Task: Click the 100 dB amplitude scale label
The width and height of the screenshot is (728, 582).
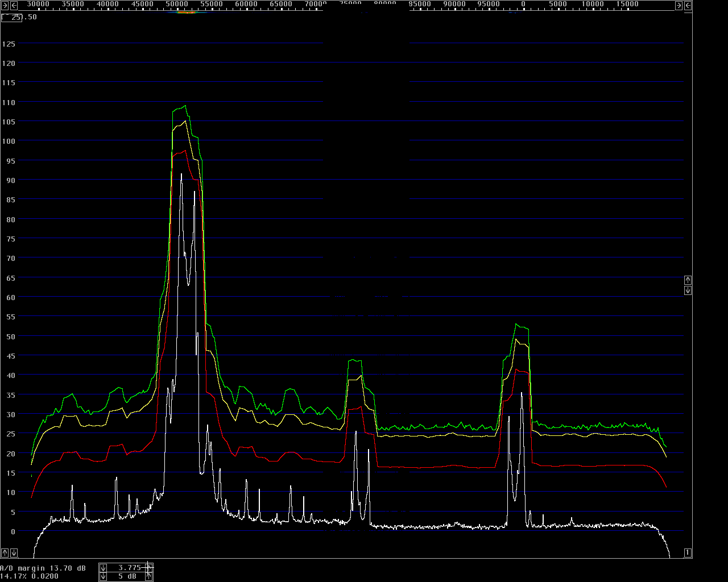Action: pos(9,142)
